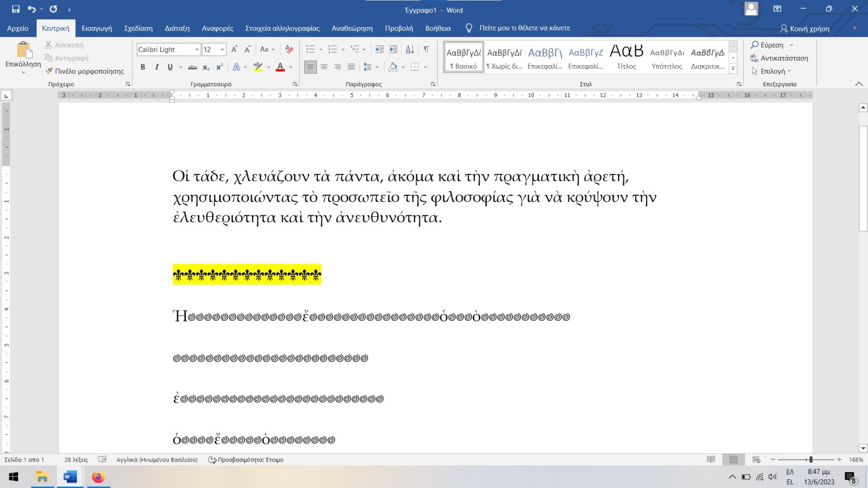Open the font name dropdown

pos(196,49)
